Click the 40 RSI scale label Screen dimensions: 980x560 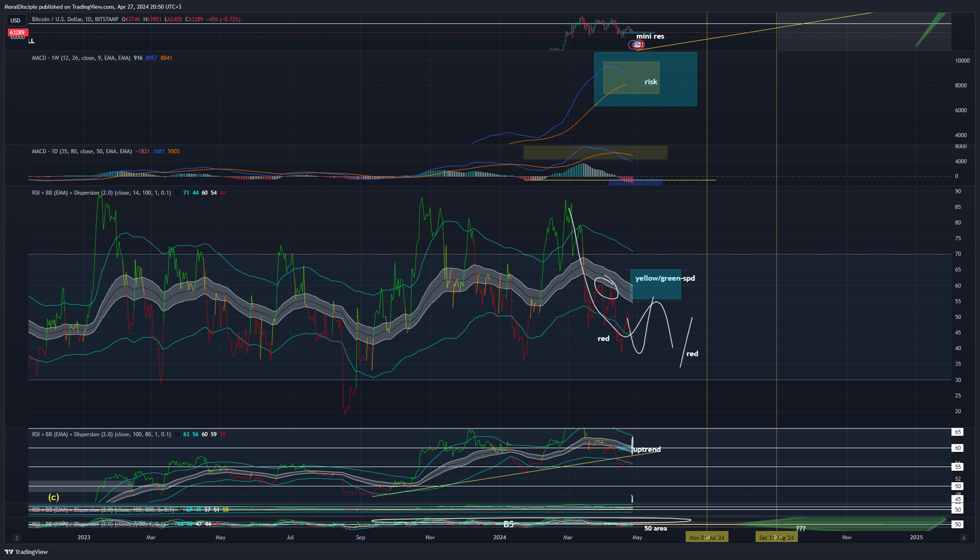click(958, 348)
